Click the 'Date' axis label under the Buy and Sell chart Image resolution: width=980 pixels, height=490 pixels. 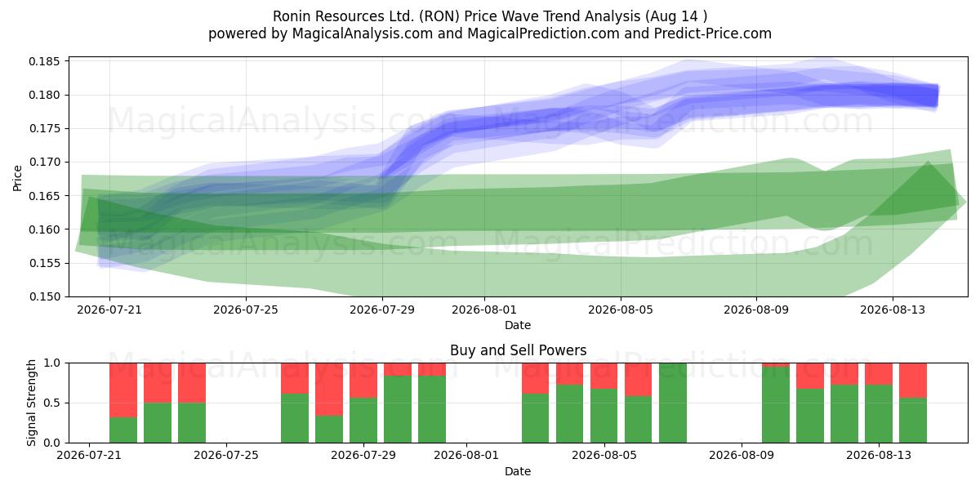(518, 471)
